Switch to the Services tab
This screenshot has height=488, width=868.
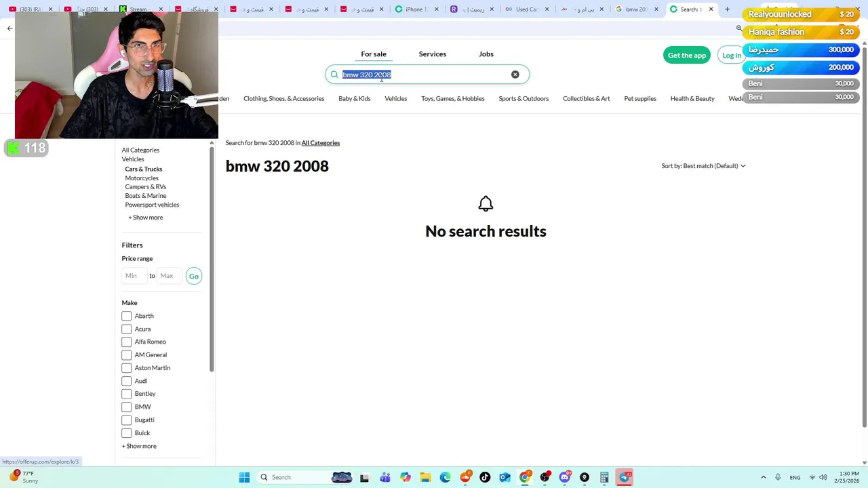[433, 54]
